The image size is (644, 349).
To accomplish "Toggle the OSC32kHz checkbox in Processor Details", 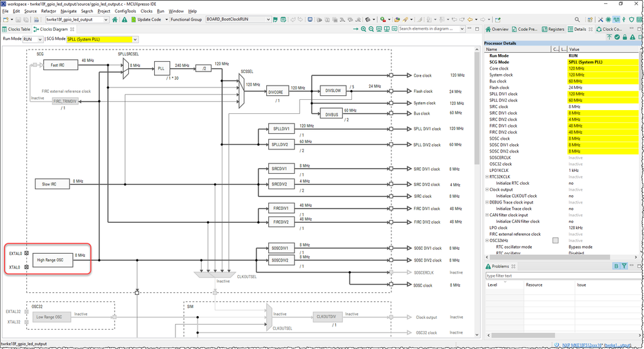I will point(555,240).
